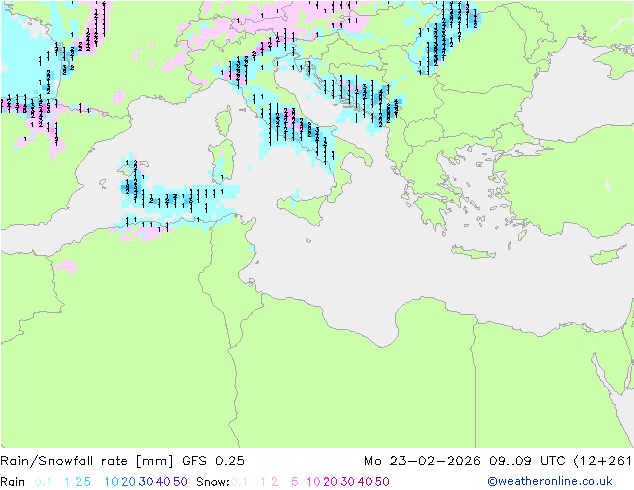Screen dimensions: 634x490
Task: Pick the Snow legend value 0.1
Action: [x=239, y=482]
